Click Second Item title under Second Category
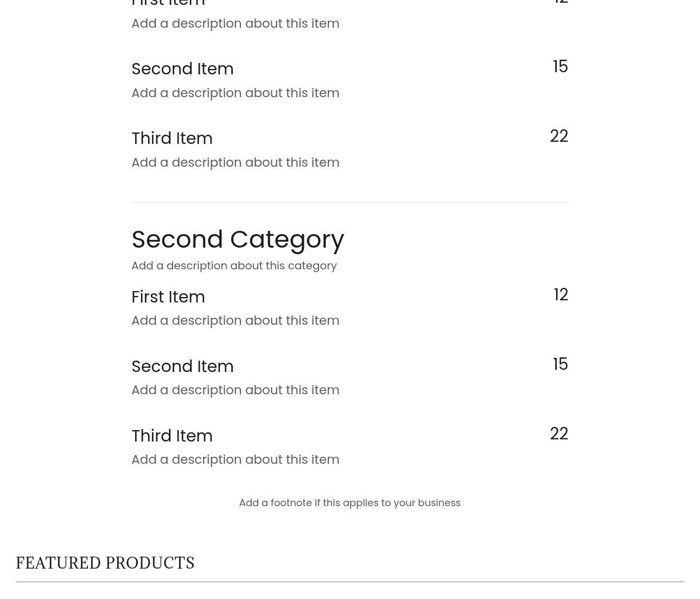 coord(182,367)
